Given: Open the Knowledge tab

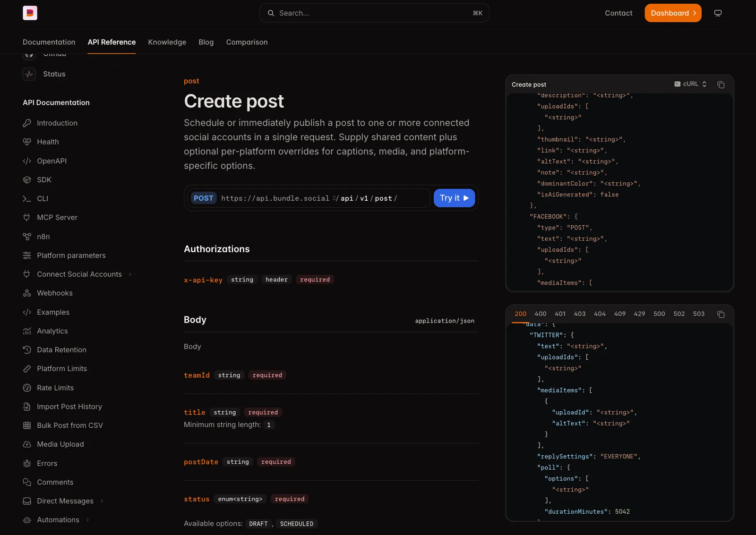Looking at the screenshot, I should pos(167,42).
